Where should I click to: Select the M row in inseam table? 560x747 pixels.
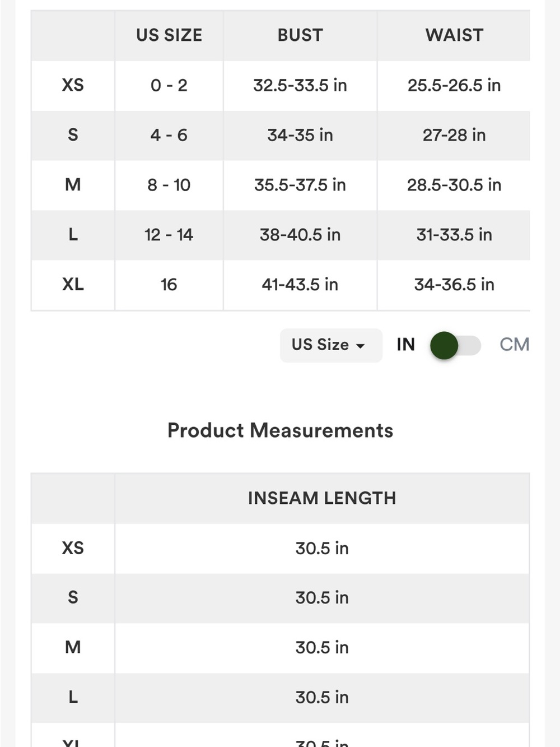(x=280, y=648)
